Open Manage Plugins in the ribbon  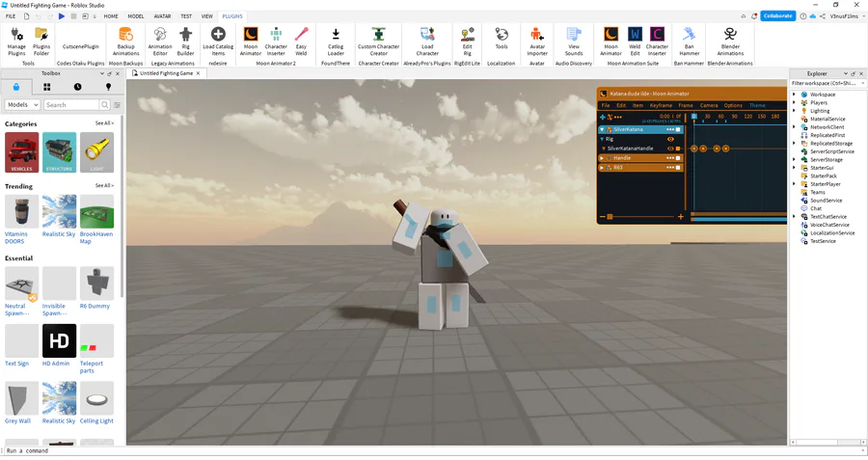pyautogui.click(x=16, y=41)
